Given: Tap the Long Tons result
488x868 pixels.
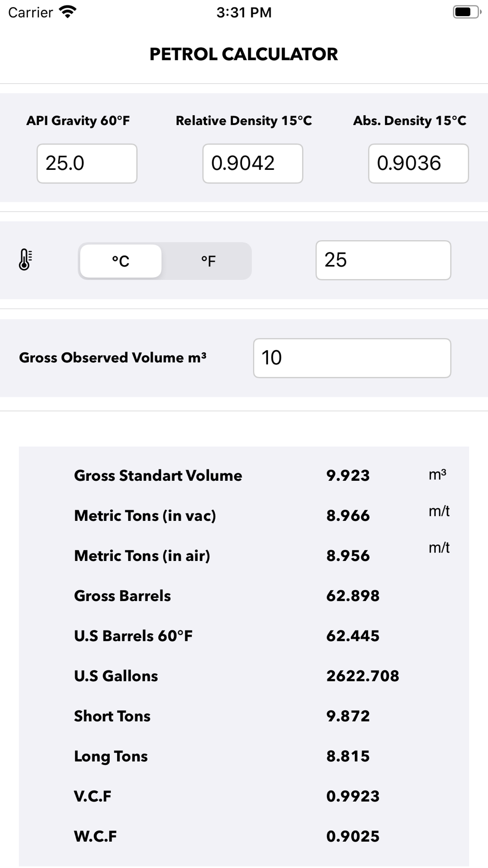Looking at the screenshot, I should 348,756.
